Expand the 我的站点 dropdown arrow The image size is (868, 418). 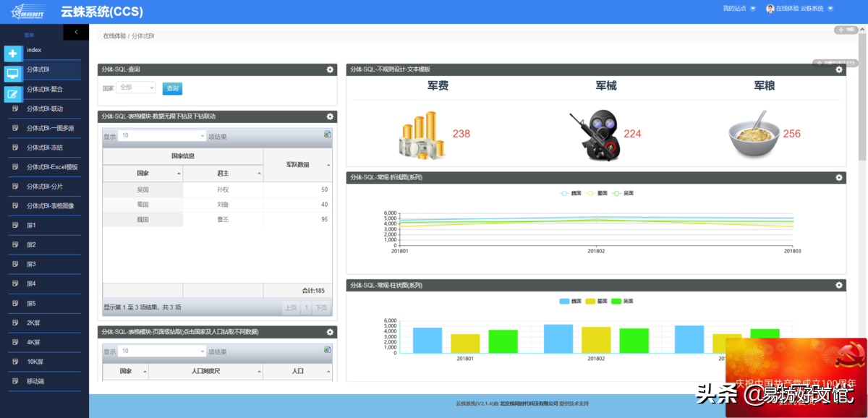(x=752, y=9)
